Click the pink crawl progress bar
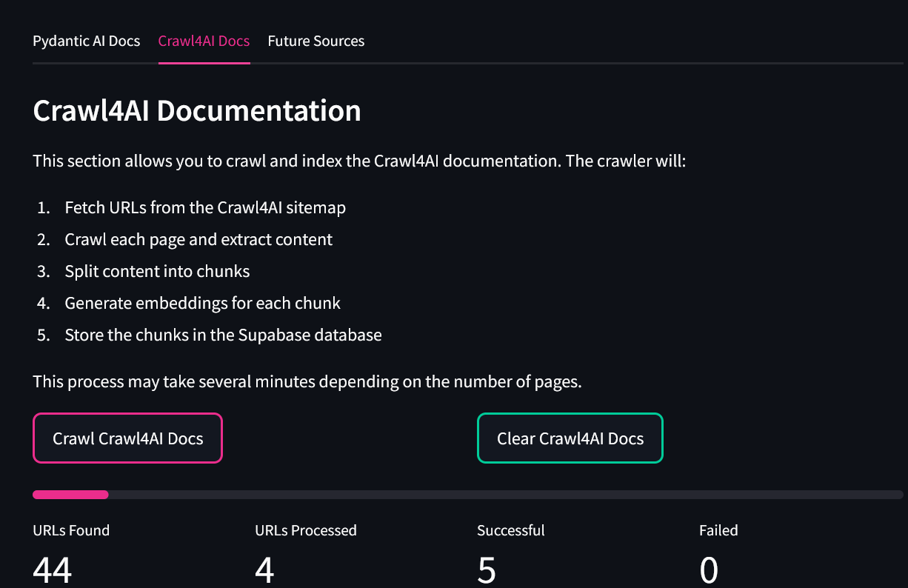 pos(467,495)
